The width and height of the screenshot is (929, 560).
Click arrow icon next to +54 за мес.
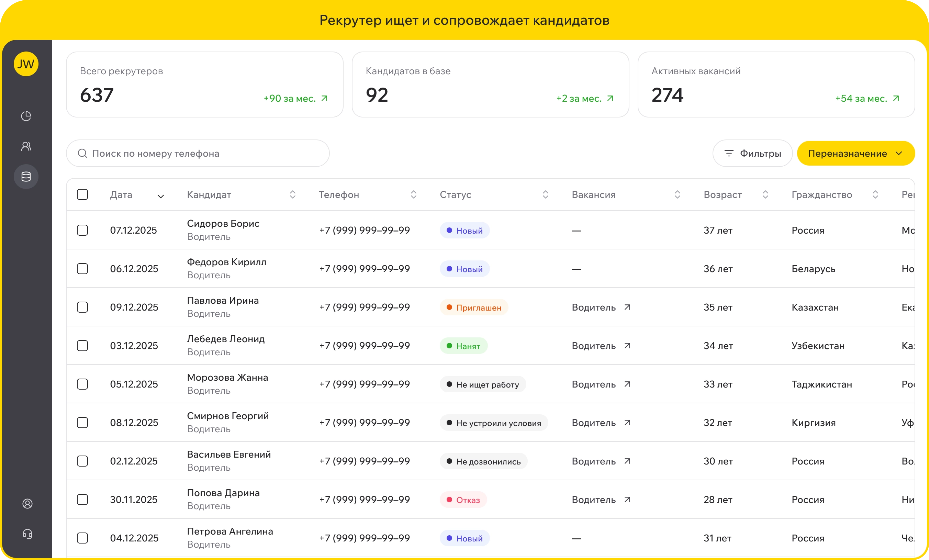(896, 98)
